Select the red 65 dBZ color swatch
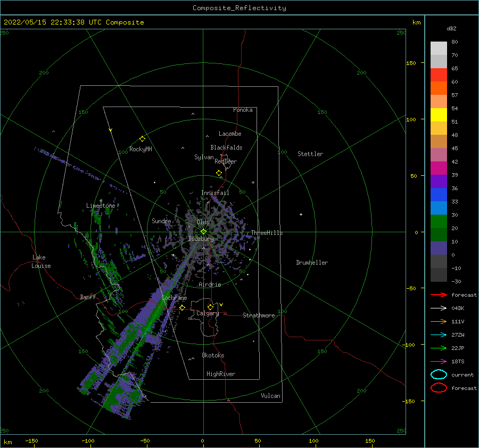Image resolution: width=479 pixels, height=448 pixels. 439,75
